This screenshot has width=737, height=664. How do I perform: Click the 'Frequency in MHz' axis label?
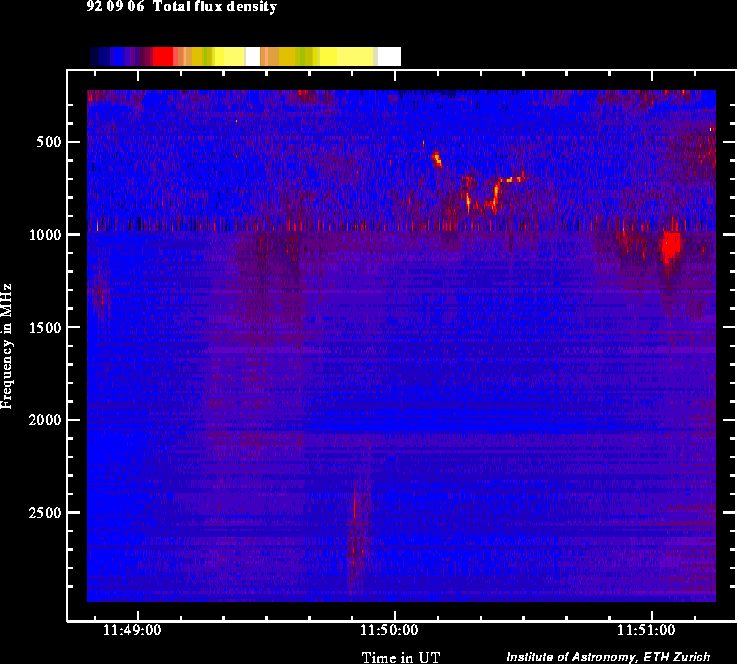[6, 346]
